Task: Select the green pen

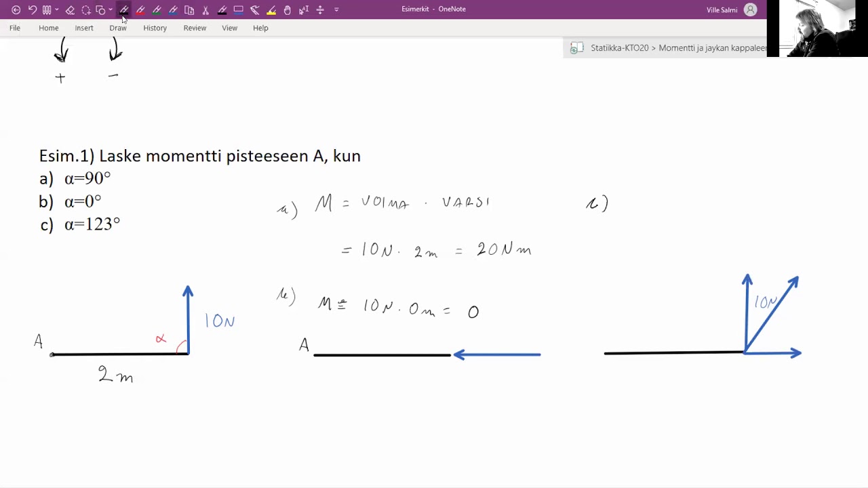Action: pos(157,9)
